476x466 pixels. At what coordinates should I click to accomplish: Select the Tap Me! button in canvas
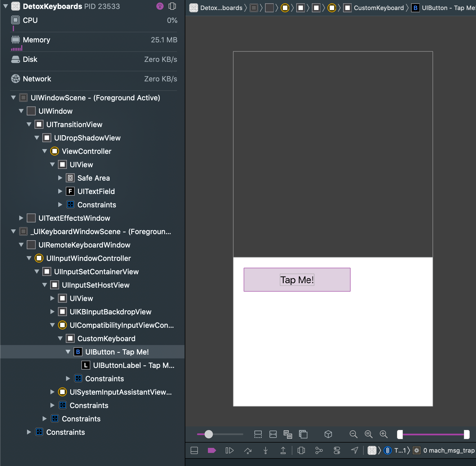[x=297, y=280]
